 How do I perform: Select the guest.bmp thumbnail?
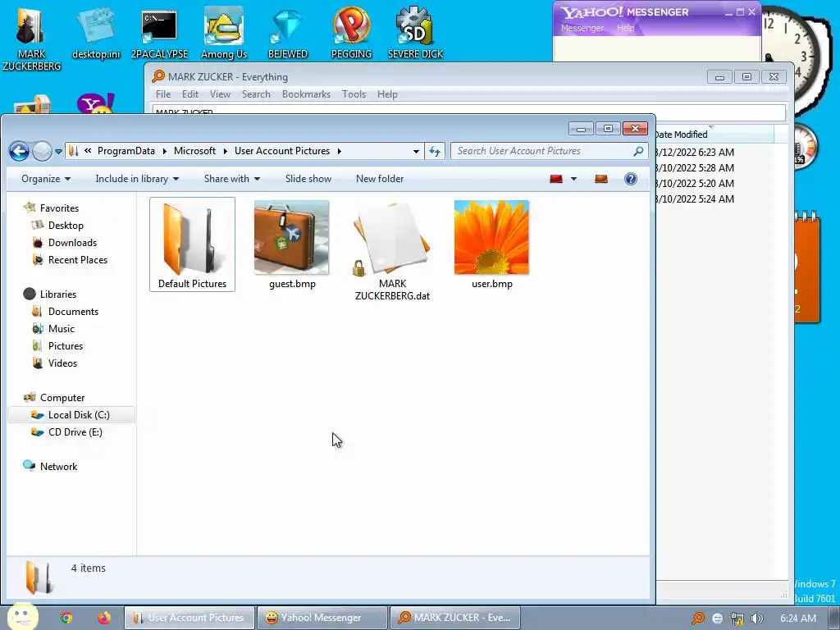[x=292, y=244]
